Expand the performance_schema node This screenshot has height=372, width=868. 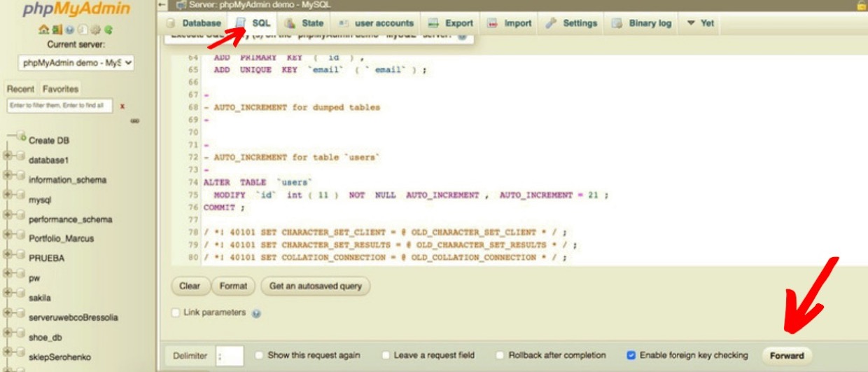(x=8, y=216)
